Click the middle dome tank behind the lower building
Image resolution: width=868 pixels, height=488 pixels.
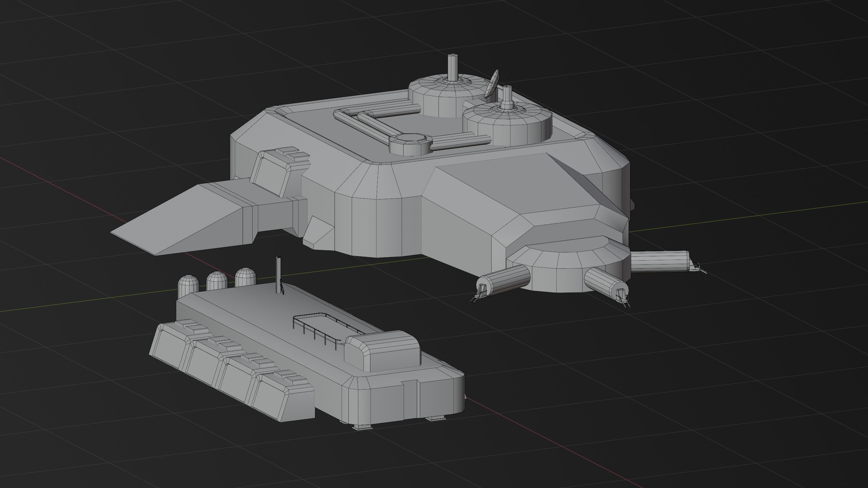217,281
